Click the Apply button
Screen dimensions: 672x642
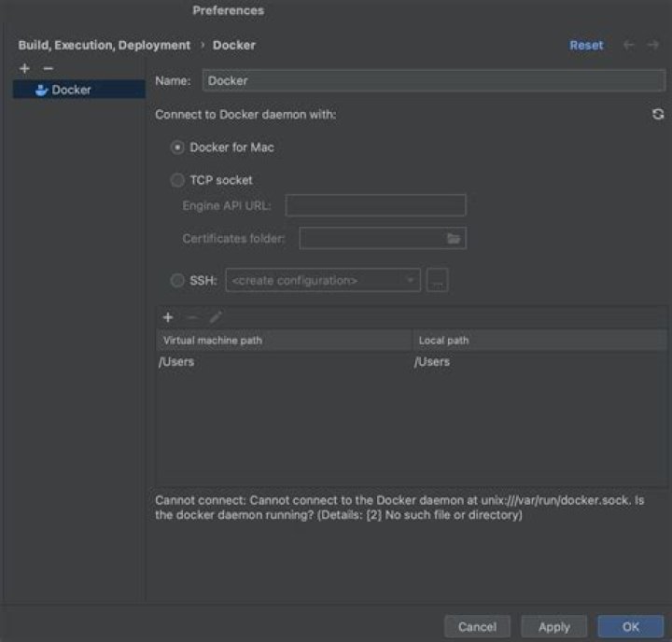[553, 626]
